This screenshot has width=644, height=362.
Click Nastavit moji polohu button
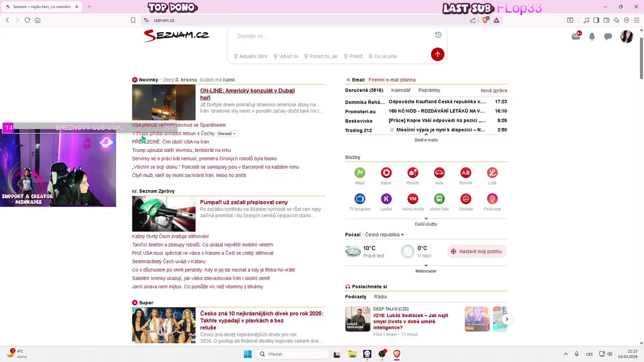tap(476, 251)
